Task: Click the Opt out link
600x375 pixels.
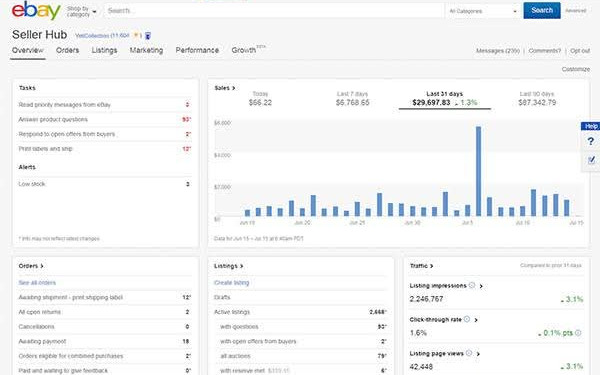Action: coord(580,51)
